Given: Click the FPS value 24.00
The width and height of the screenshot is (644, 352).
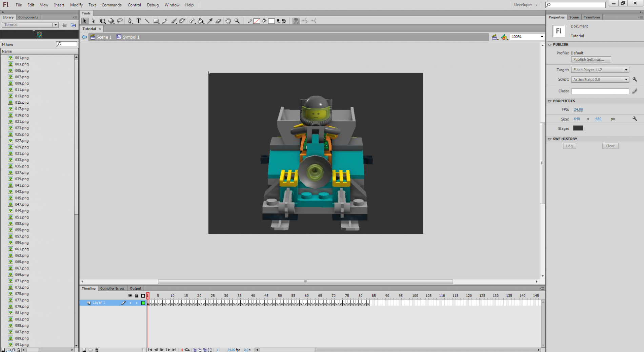Looking at the screenshot, I should coord(578,109).
